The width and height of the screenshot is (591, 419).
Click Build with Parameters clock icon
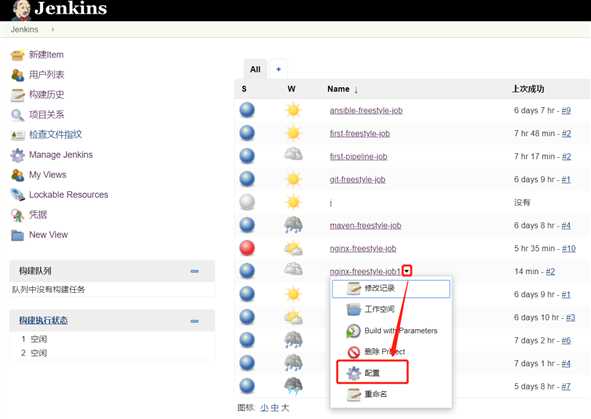coord(354,331)
